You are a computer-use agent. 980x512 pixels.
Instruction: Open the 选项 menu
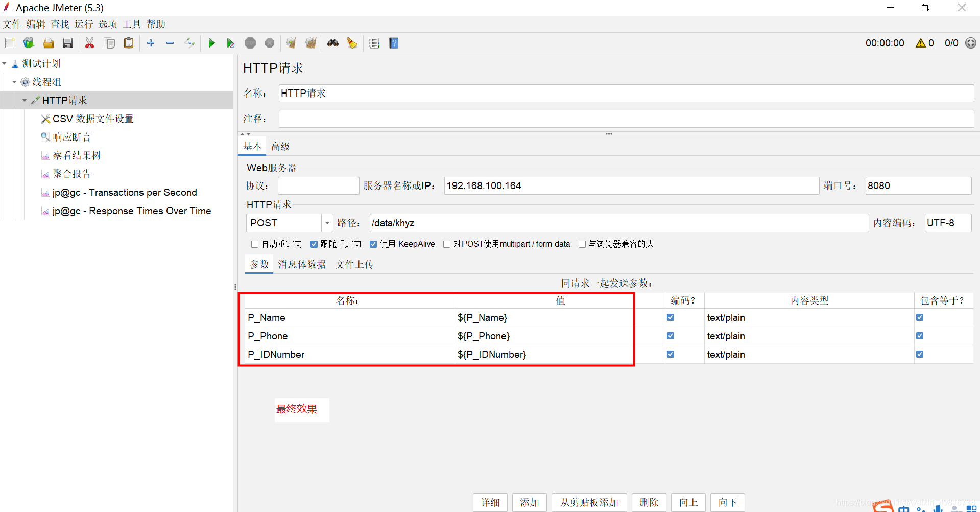click(108, 25)
